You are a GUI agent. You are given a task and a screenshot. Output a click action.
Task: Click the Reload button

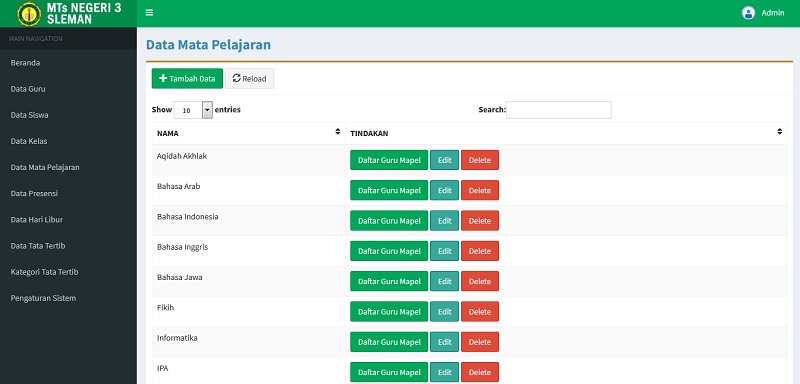click(249, 79)
